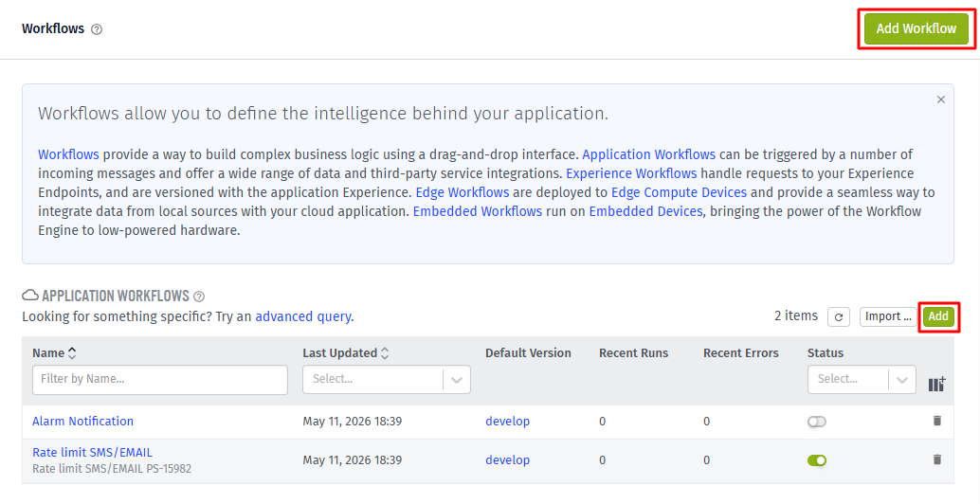
Task: Open the Edge Compute Devices link
Action: (x=679, y=192)
